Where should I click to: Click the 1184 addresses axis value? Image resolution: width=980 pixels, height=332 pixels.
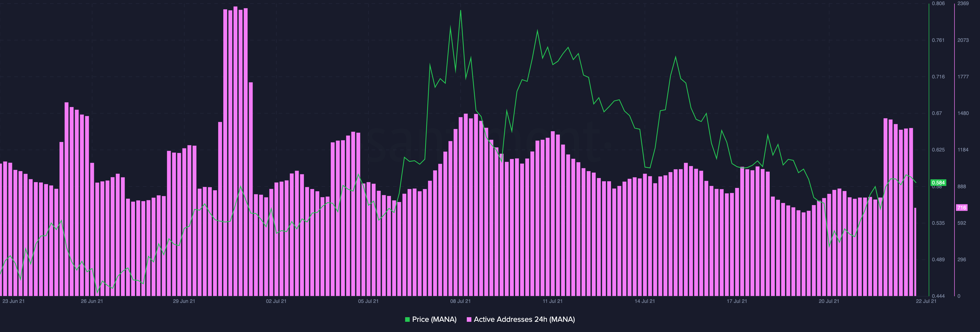963,150
